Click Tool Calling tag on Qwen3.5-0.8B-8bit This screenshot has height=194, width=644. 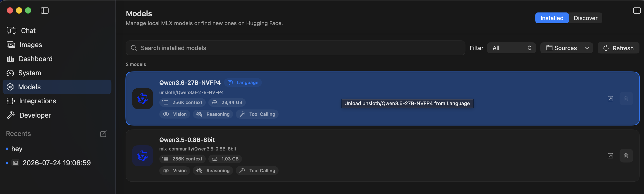[257, 171]
